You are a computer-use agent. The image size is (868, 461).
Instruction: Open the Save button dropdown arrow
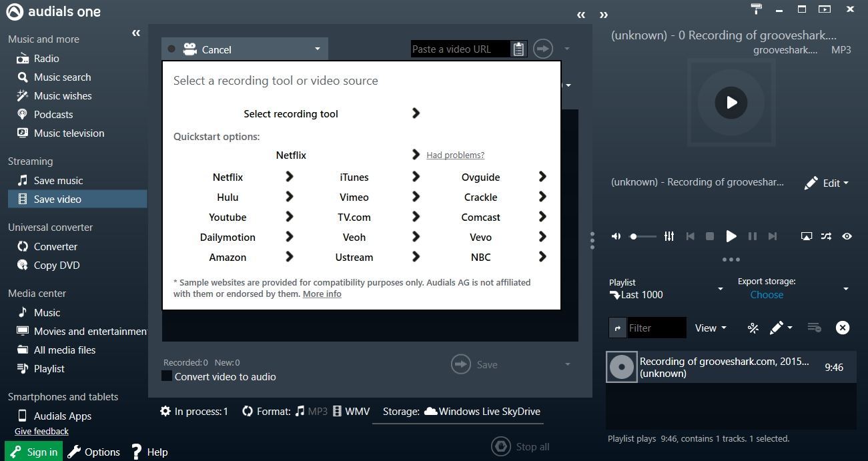[x=568, y=364]
